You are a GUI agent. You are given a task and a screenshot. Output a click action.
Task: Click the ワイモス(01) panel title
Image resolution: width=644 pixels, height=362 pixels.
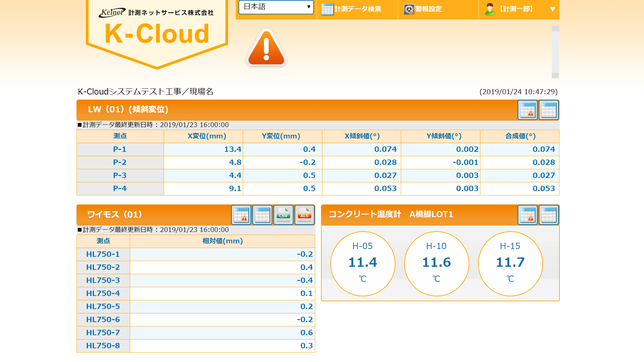[115, 215]
